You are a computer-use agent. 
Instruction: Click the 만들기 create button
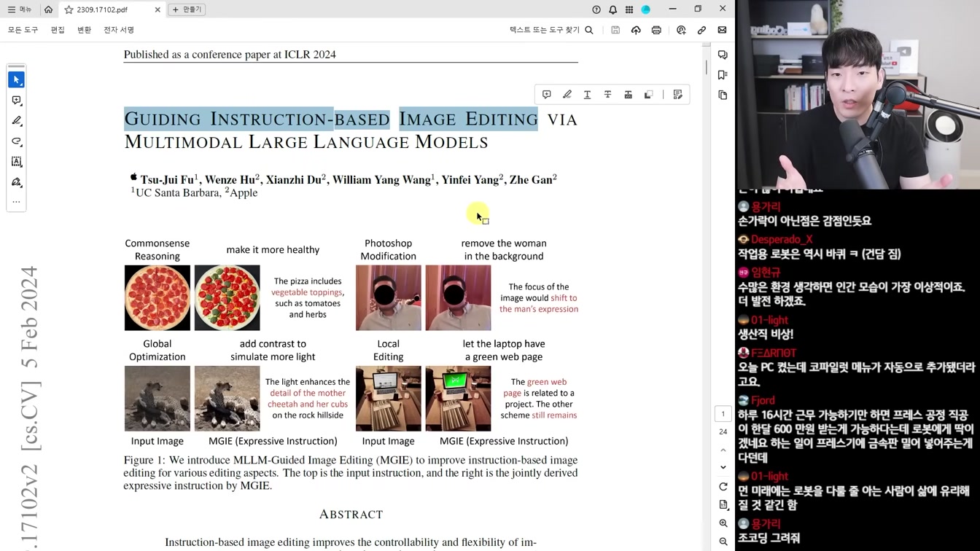[x=187, y=9]
